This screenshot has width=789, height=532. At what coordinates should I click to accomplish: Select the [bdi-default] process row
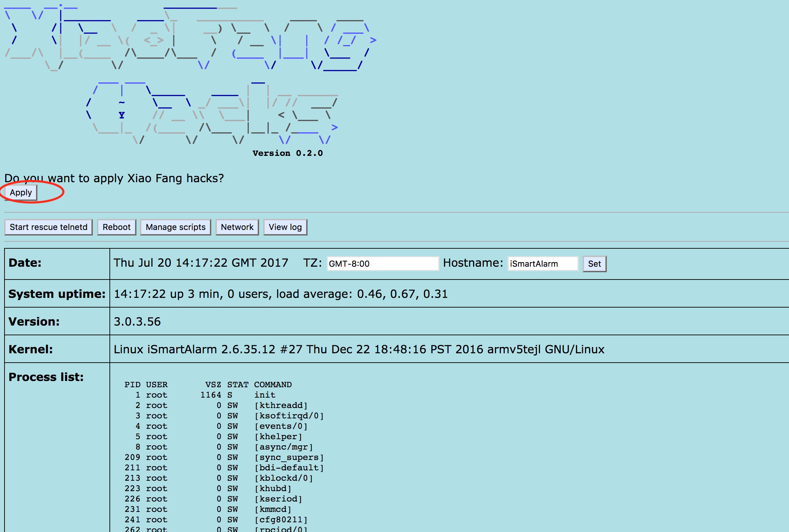click(224, 468)
